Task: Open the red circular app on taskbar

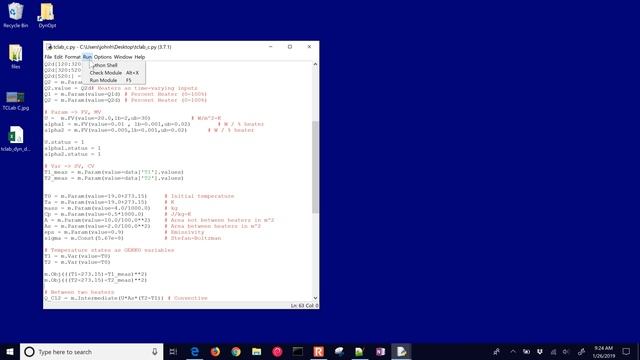Action: point(277,351)
